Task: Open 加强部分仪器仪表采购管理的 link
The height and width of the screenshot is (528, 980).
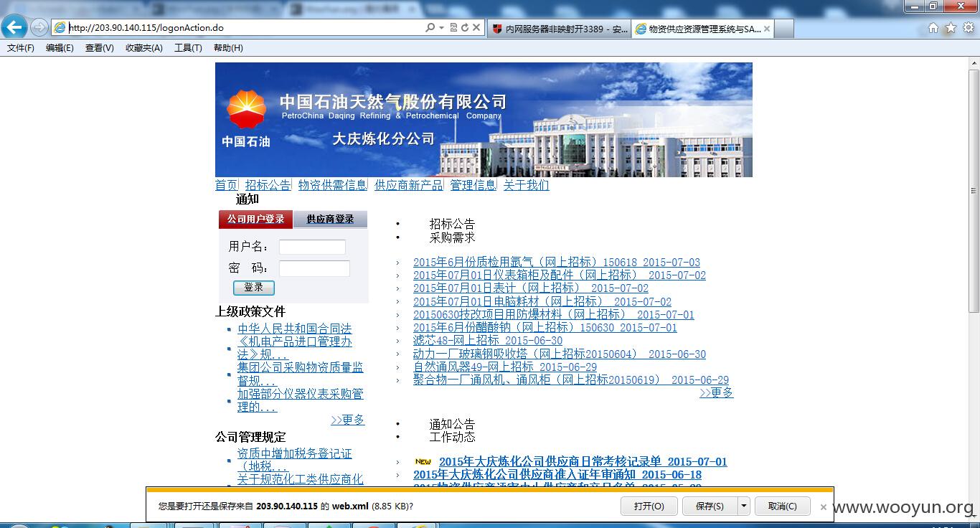Action: (301, 400)
